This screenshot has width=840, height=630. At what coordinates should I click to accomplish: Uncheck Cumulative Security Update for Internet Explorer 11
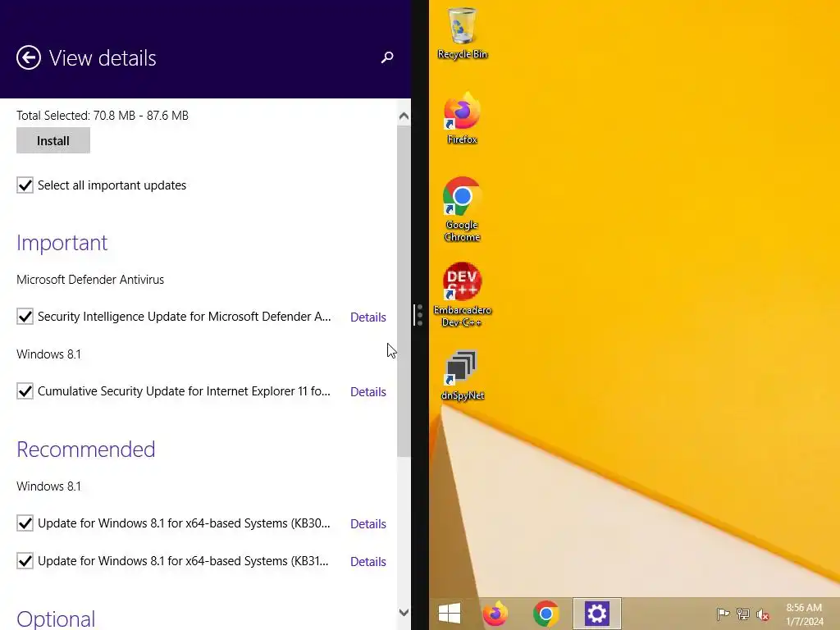click(x=25, y=391)
